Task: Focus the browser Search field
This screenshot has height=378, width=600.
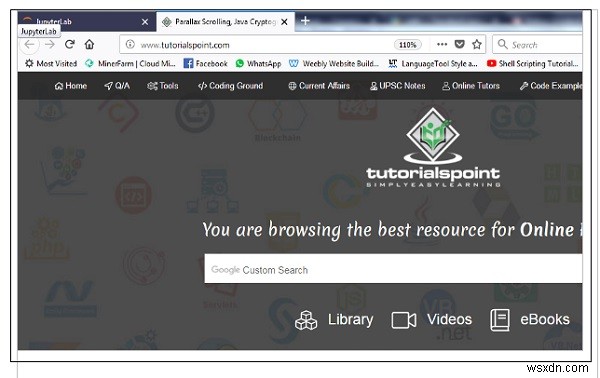Action: pos(538,45)
